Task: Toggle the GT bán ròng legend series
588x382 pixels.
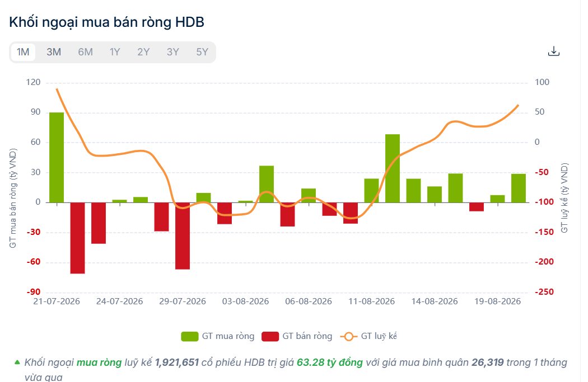Action: click(297, 336)
